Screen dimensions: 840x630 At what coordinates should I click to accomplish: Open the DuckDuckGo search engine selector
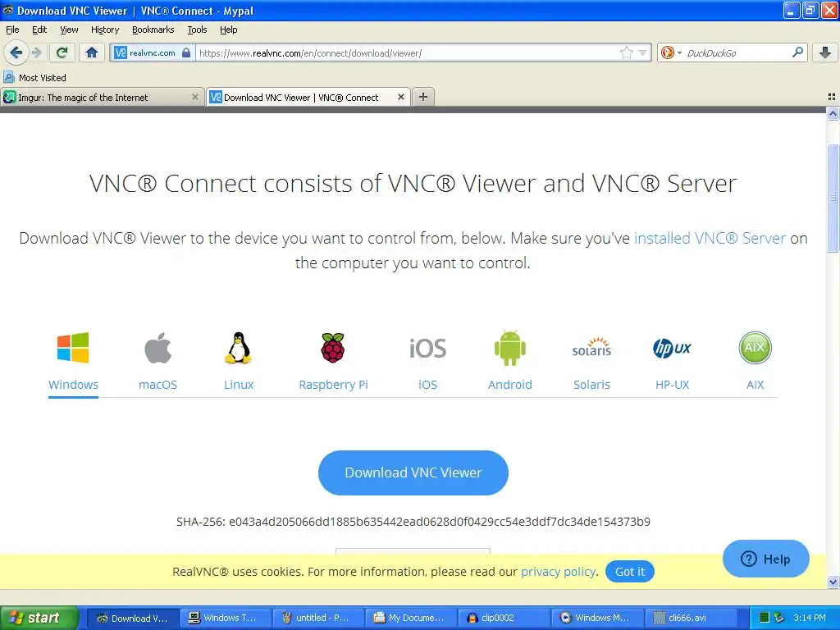click(x=671, y=52)
